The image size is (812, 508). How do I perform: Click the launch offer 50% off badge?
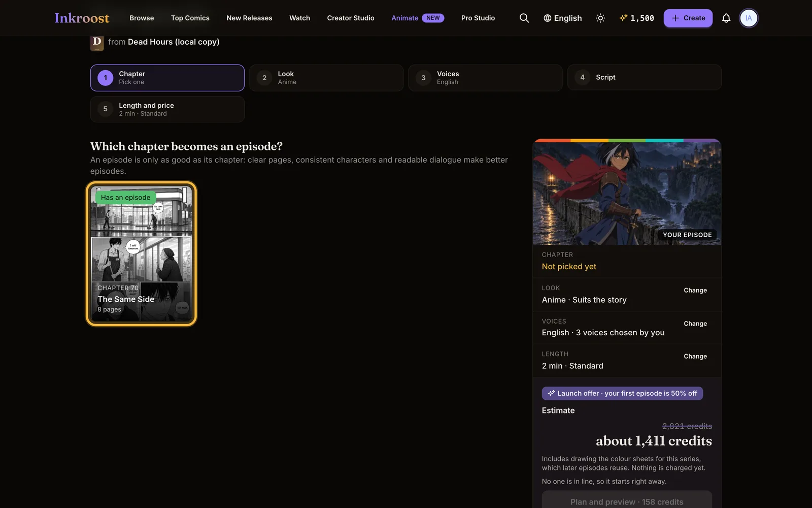tap(622, 393)
